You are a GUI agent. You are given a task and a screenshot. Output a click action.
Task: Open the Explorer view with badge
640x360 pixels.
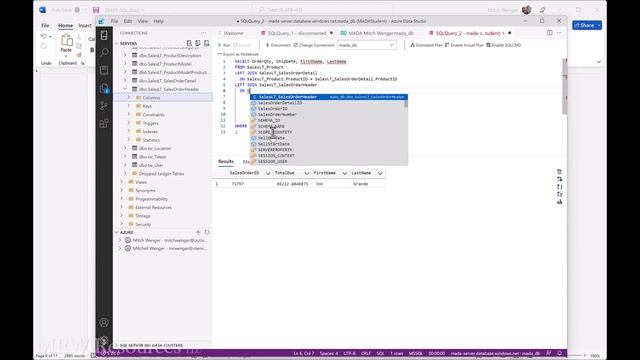pos(104,88)
